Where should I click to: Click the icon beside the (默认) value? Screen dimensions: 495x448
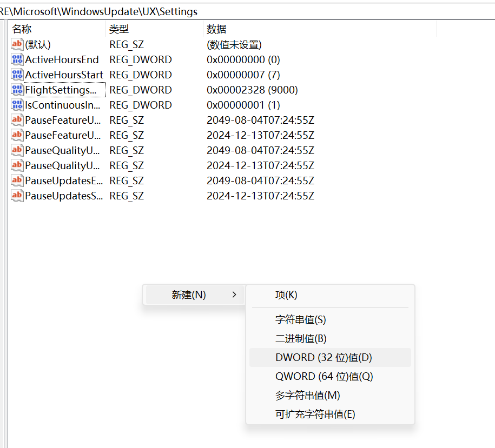coord(17,44)
